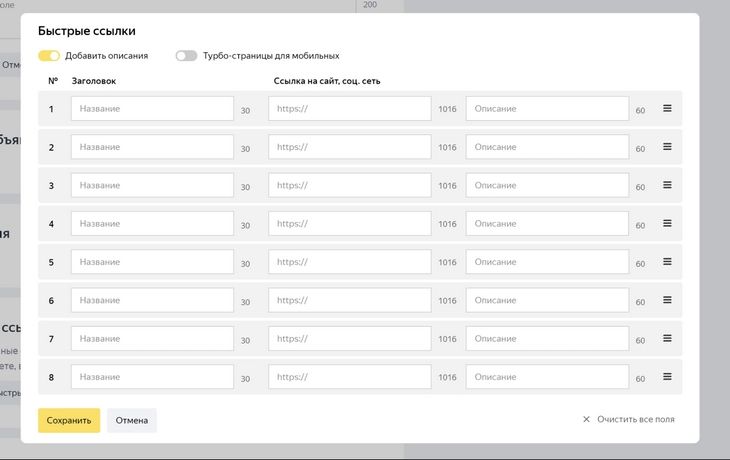Select the https:// link field in row 4
Screen dimensions: 730x460
coord(349,224)
